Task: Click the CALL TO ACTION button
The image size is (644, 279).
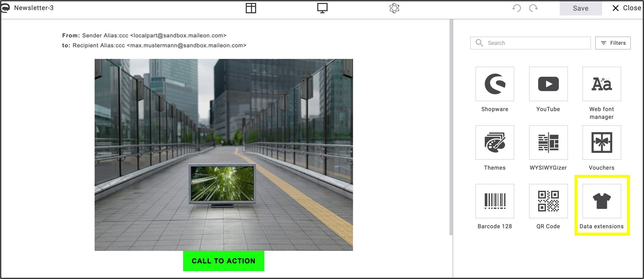Action: pos(223,261)
